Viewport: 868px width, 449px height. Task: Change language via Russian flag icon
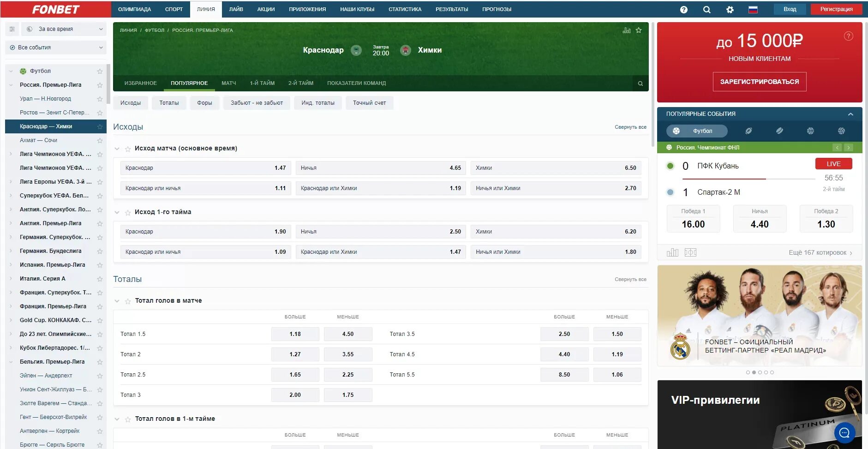pos(753,9)
